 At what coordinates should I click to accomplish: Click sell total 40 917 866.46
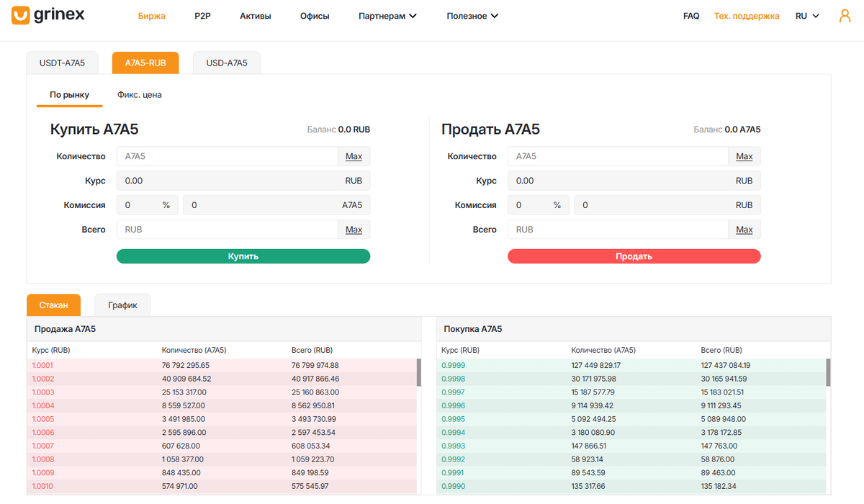click(x=315, y=379)
